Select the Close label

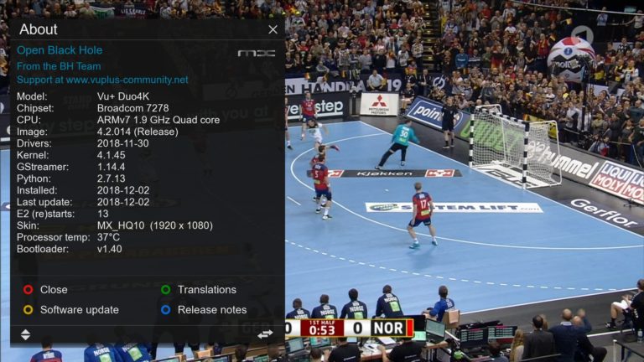(x=54, y=290)
